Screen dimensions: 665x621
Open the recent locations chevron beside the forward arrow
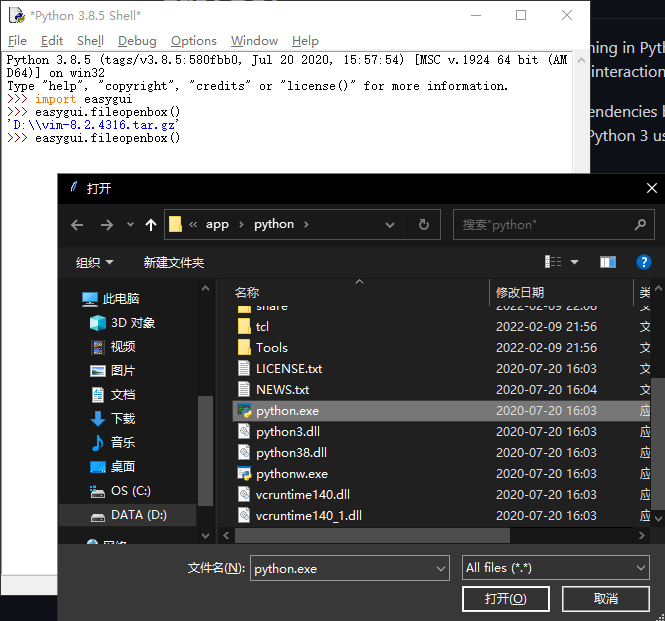coord(130,224)
